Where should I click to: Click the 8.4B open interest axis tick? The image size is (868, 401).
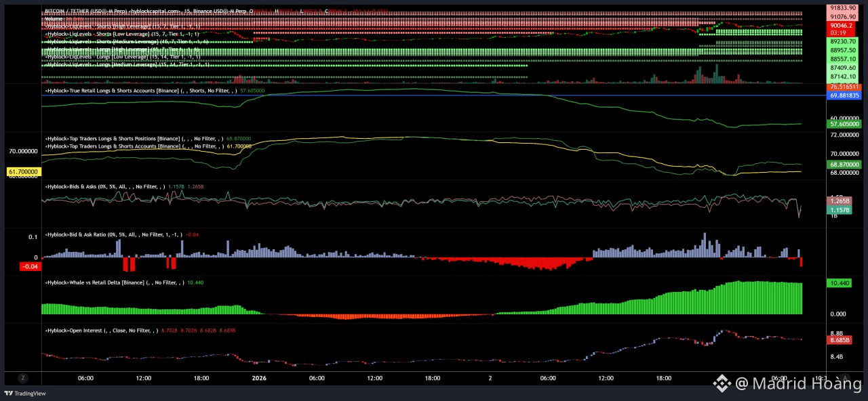837,357
